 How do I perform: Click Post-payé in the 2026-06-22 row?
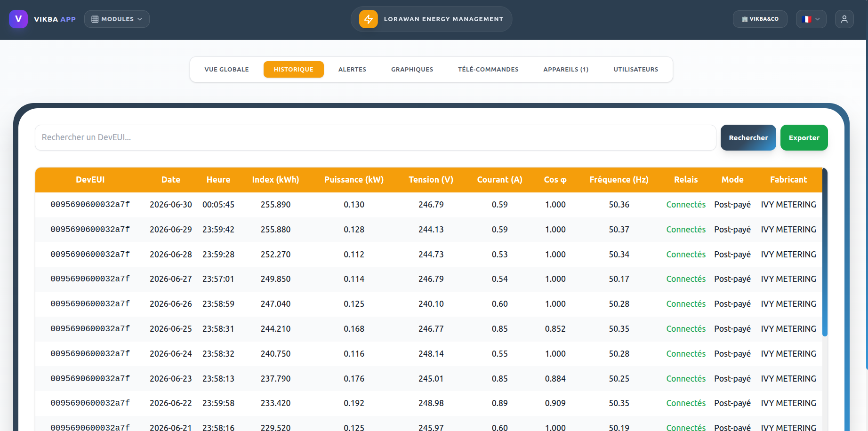tap(732, 403)
